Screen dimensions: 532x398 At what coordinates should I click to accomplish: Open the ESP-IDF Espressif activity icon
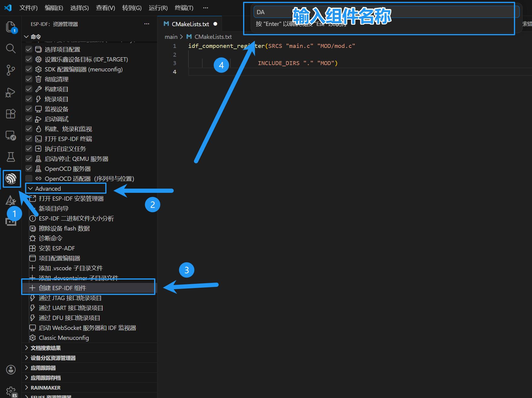11,179
